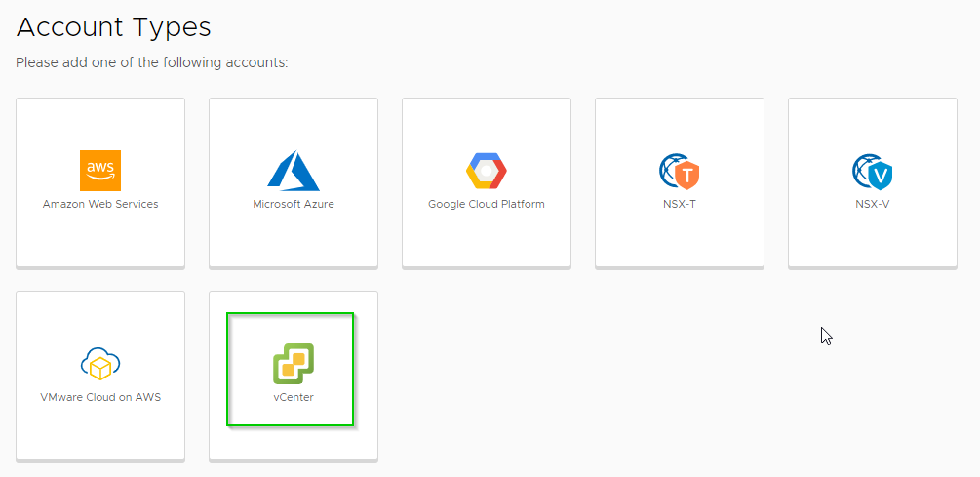
Task: Click the 'Account Types' page heading
Action: tap(114, 27)
